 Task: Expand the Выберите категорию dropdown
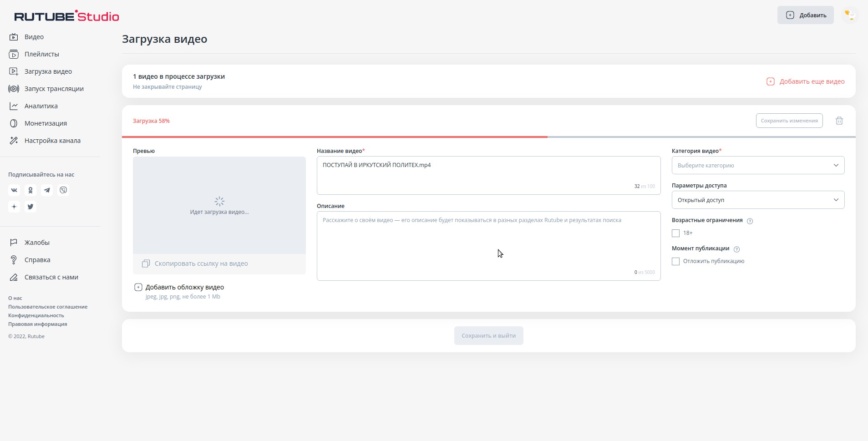click(x=758, y=165)
